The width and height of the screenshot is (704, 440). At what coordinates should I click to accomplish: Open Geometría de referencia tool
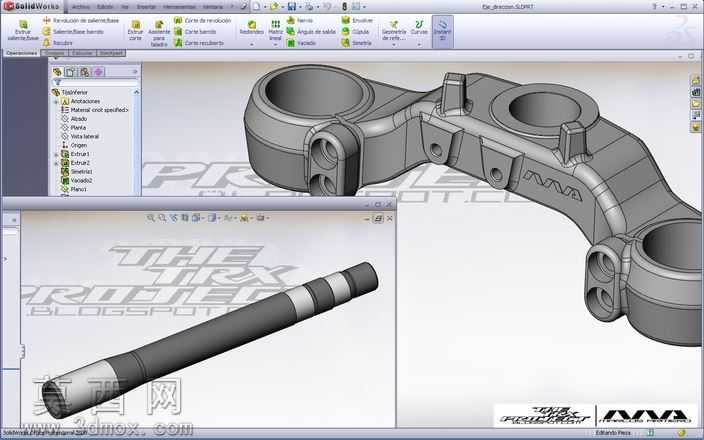click(394, 30)
